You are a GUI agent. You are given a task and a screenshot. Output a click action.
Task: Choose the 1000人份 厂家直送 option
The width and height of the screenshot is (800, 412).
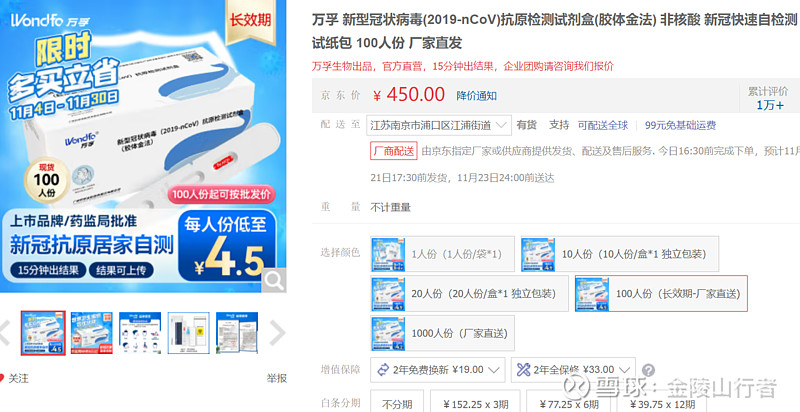(442, 333)
